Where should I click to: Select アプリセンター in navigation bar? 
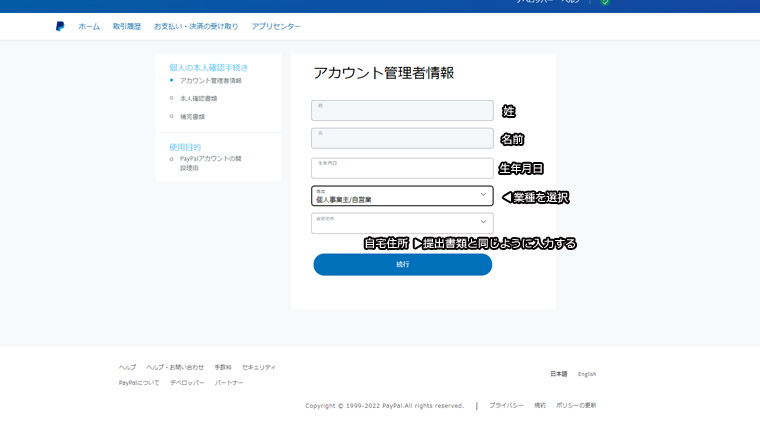point(276,27)
